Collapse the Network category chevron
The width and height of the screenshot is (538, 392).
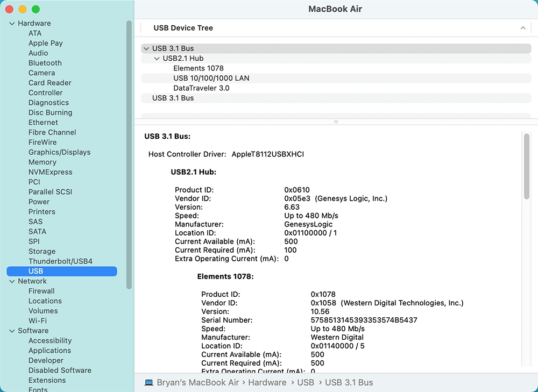pos(11,281)
